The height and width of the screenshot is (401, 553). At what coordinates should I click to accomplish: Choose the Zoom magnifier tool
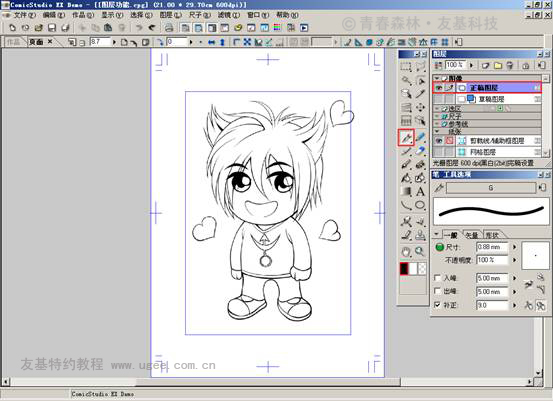[x=420, y=251]
